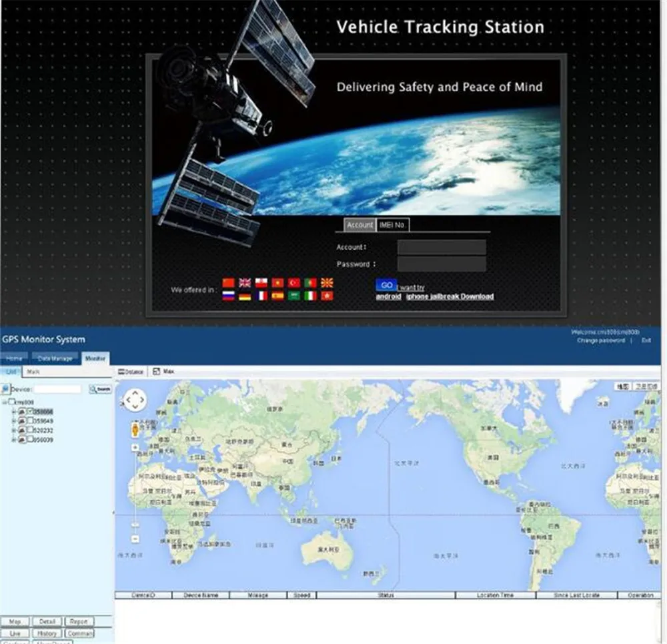Select the Italian flag language
The image size is (667, 644).
(x=311, y=296)
